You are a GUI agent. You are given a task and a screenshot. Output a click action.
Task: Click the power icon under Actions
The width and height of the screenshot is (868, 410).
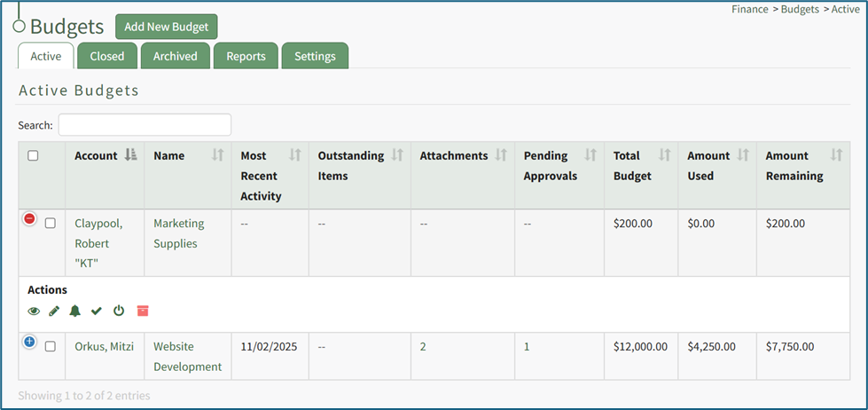pos(119,311)
